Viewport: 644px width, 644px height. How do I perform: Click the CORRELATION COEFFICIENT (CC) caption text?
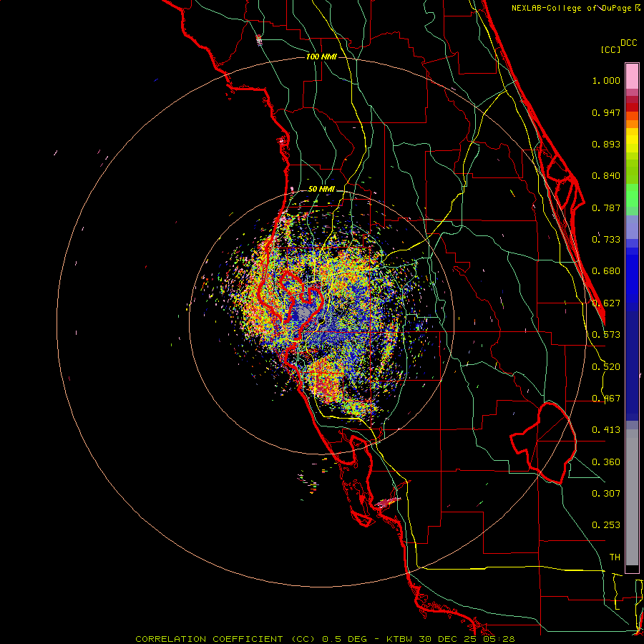225,639
